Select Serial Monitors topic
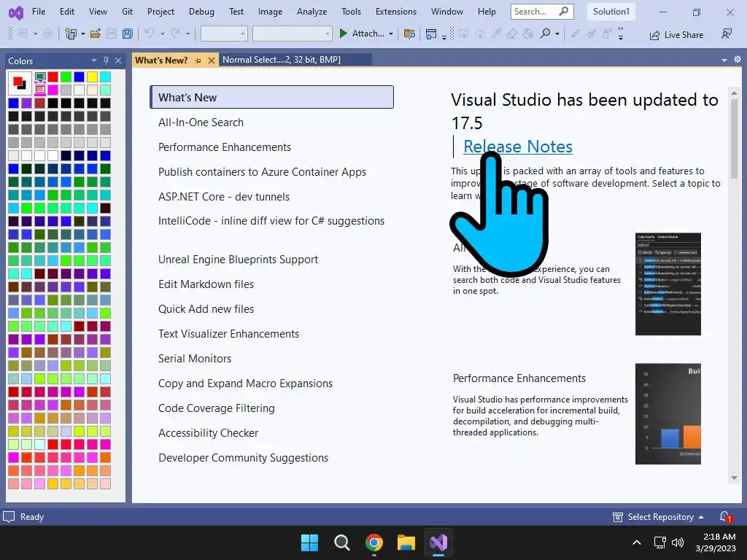 [x=194, y=359]
